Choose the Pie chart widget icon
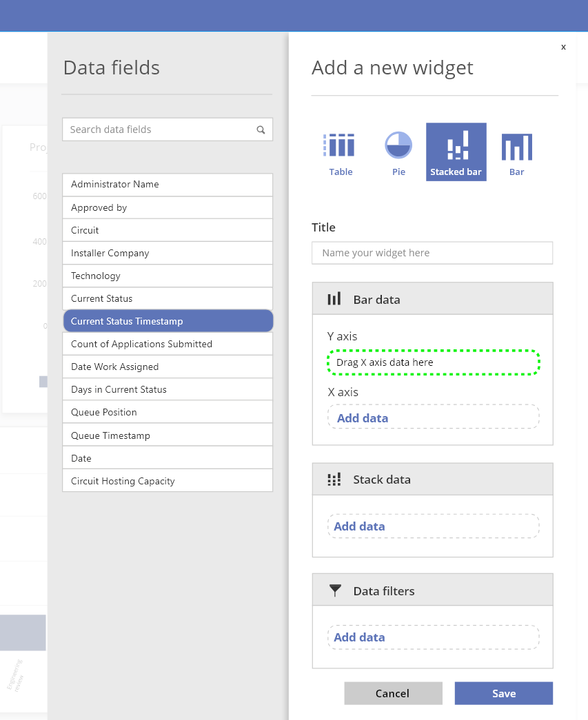The height and width of the screenshot is (720, 588). [398, 147]
